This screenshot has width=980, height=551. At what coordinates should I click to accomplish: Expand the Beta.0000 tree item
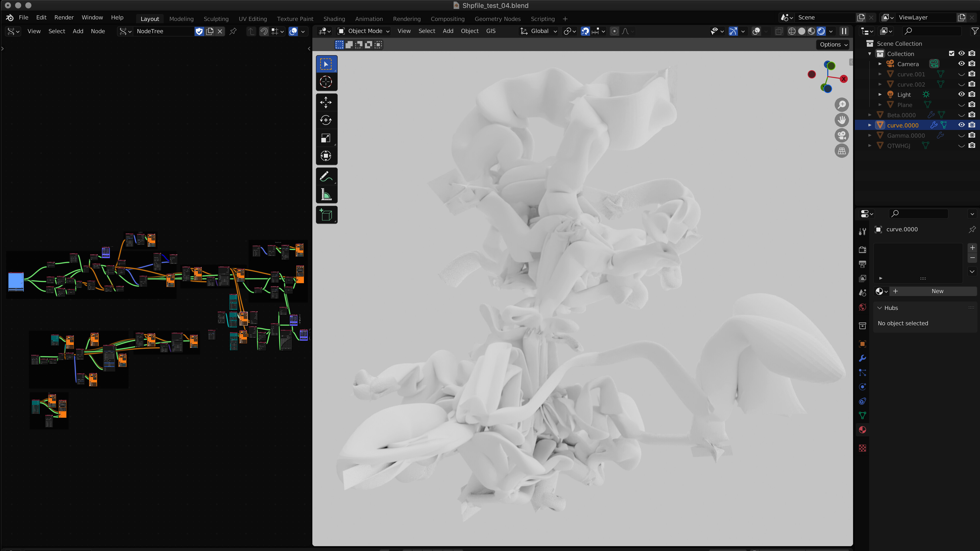[x=870, y=115]
